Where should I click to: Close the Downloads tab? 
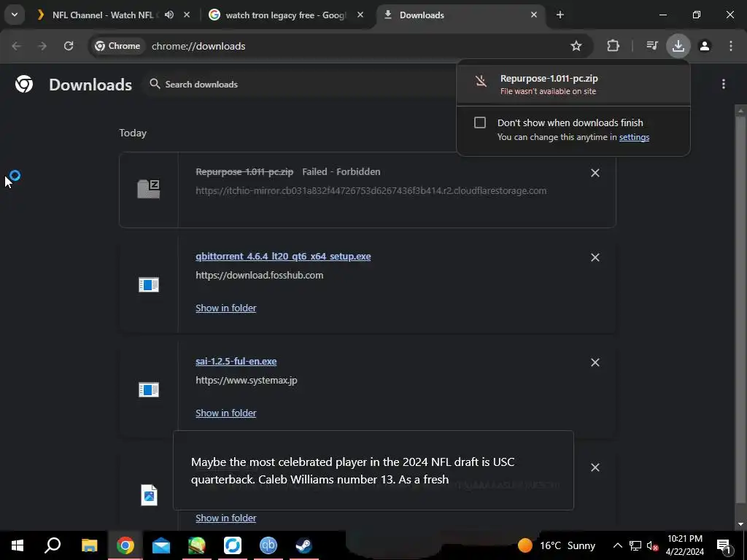(x=534, y=15)
